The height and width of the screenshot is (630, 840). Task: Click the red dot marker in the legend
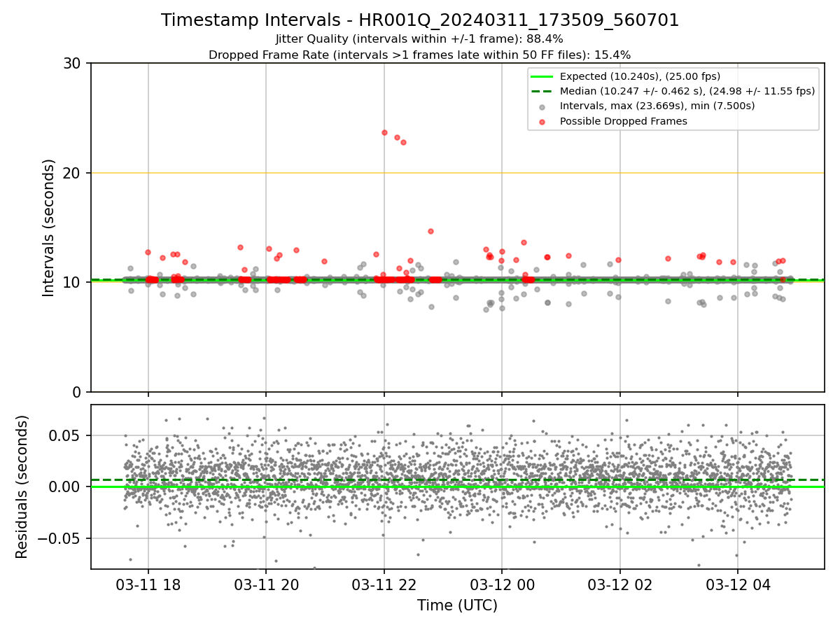click(542, 121)
